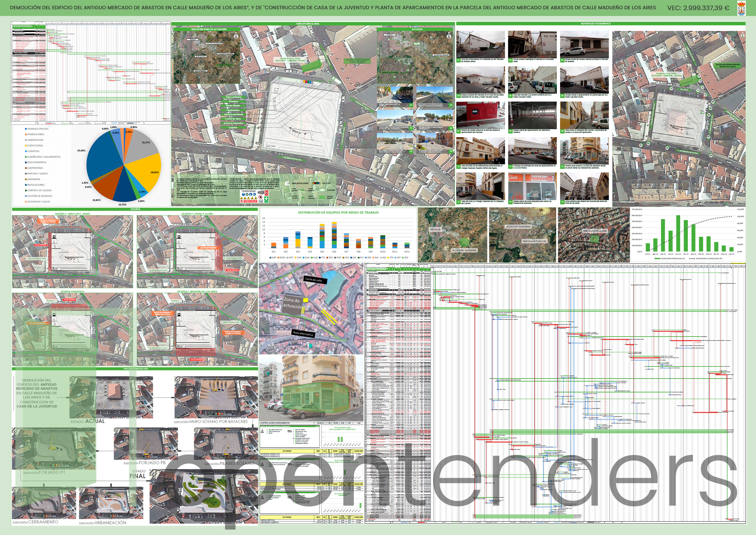Open the DESVÍOS DON BOSCO map
The width and height of the screenshot is (756, 535).
pyautogui.click(x=72, y=329)
